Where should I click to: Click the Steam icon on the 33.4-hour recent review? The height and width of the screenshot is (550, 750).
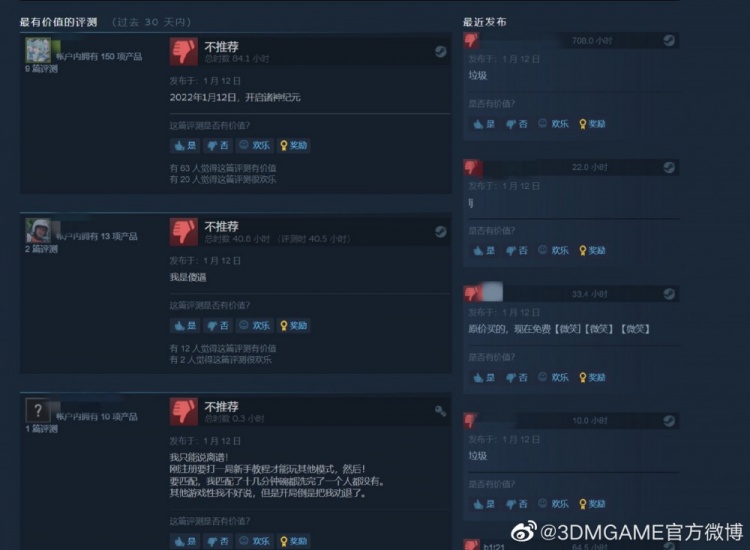[669, 294]
